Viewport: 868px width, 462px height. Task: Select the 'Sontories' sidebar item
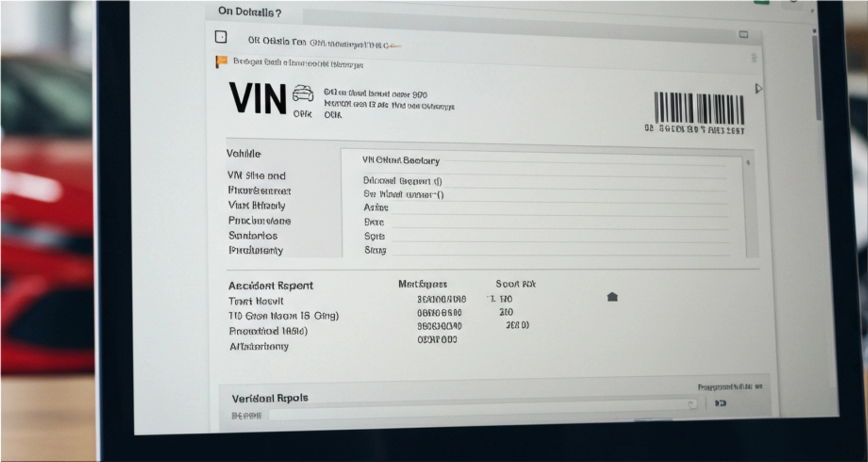pos(253,235)
